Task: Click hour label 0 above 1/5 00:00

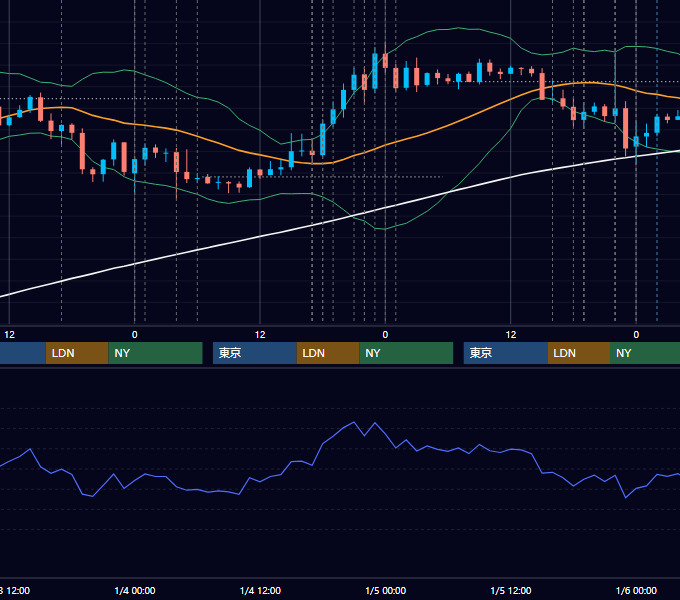Action: [x=385, y=335]
